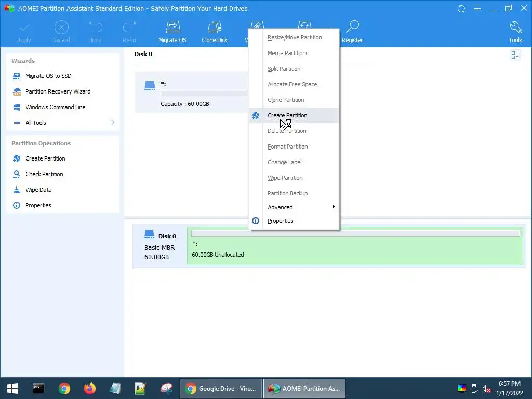Click the Disk 0 Basic MBR label
The image size is (532, 399).
(159, 248)
